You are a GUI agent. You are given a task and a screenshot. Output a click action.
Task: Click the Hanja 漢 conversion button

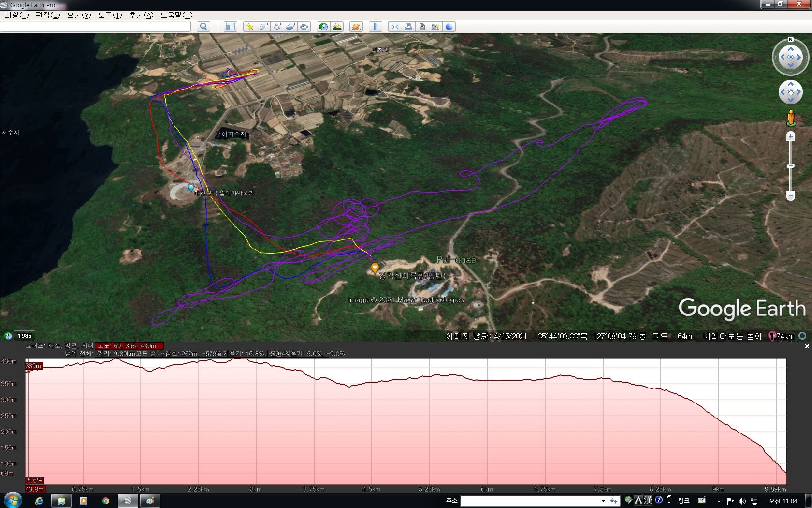648,500
